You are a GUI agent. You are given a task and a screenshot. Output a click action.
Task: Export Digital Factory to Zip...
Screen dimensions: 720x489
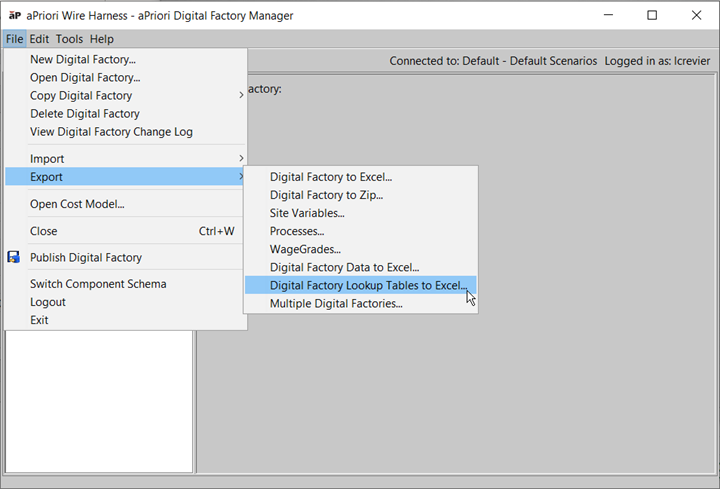pyautogui.click(x=360, y=195)
